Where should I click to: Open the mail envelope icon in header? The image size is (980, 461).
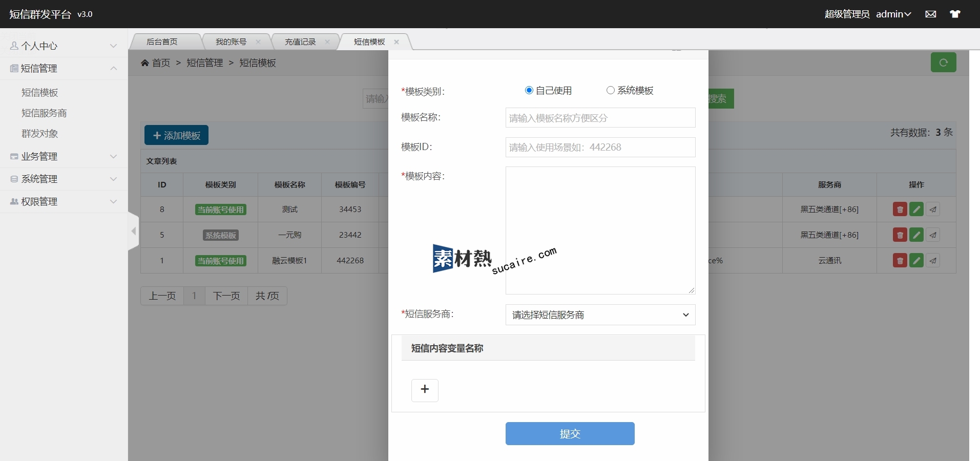tap(931, 14)
